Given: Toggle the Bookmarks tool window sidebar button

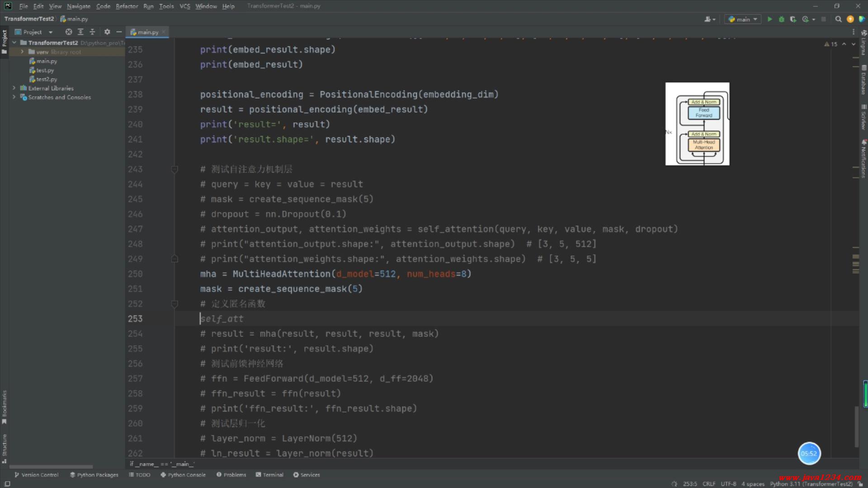Looking at the screenshot, I should coord(5,407).
